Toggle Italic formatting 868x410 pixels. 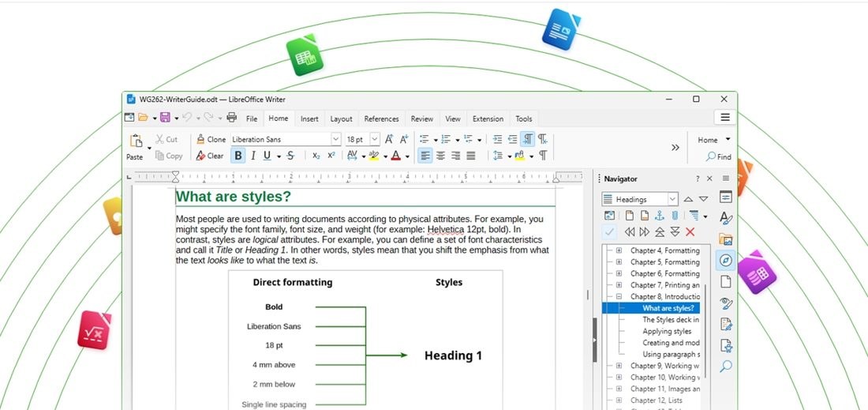point(253,156)
